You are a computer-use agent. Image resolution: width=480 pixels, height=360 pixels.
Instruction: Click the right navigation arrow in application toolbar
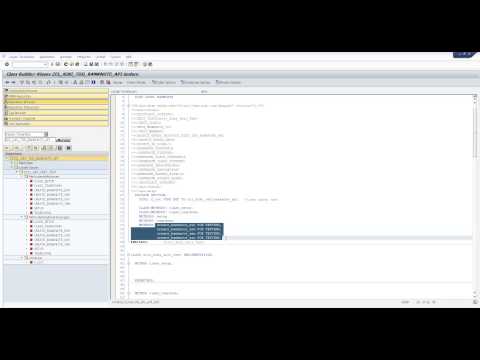click(13, 82)
